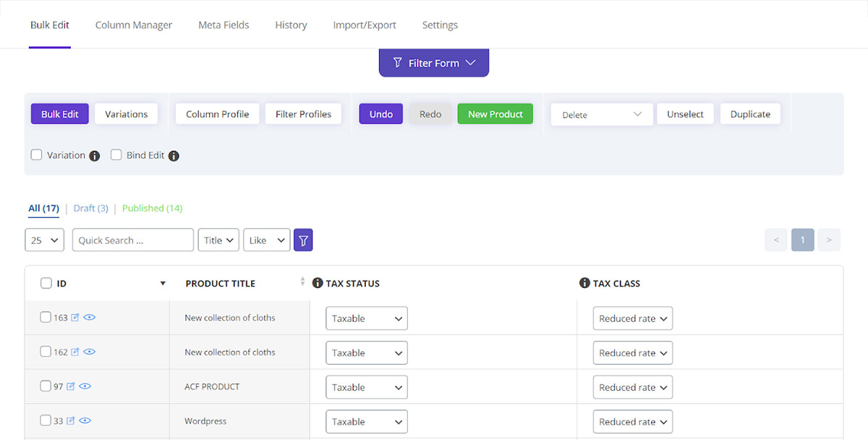Switch to the Meta Fields tab

(224, 25)
